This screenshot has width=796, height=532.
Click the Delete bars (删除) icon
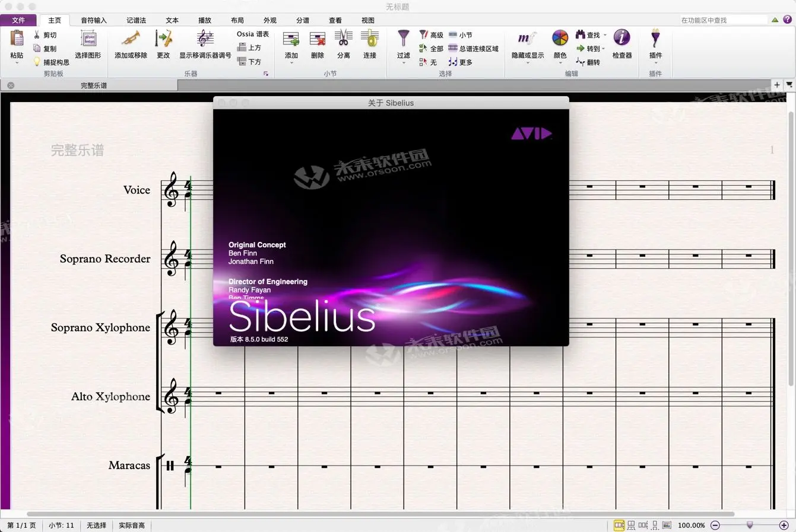(318, 40)
